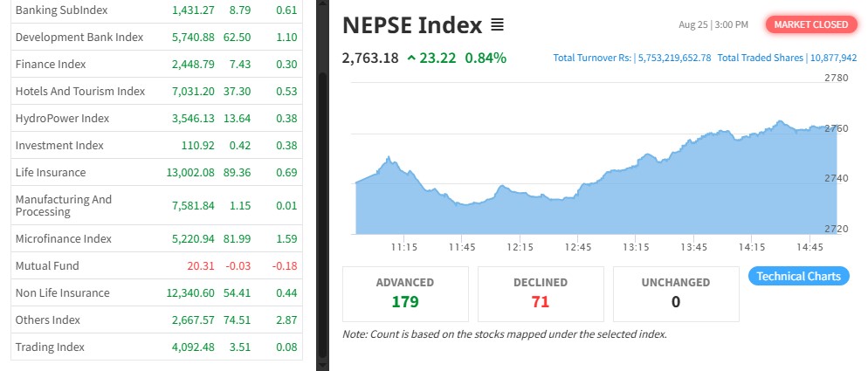
Task: Click the Unchanged count box
Action: coord(676,293)
